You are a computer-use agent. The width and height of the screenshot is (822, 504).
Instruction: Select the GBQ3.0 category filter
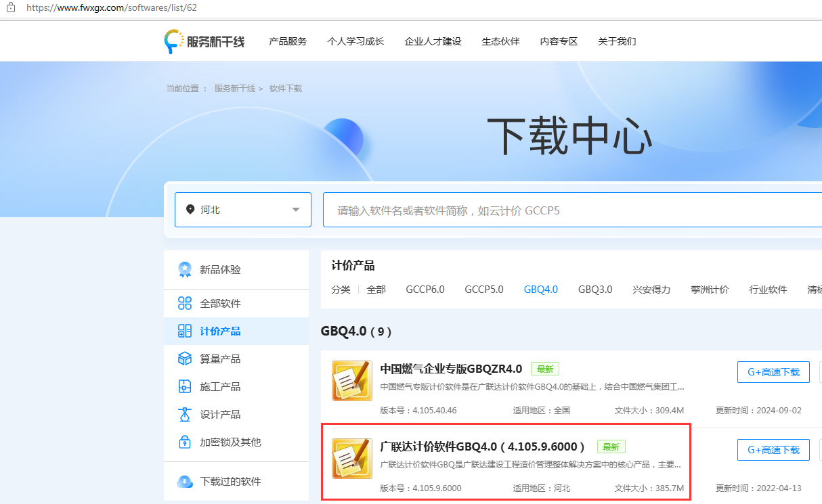point(595,290)
